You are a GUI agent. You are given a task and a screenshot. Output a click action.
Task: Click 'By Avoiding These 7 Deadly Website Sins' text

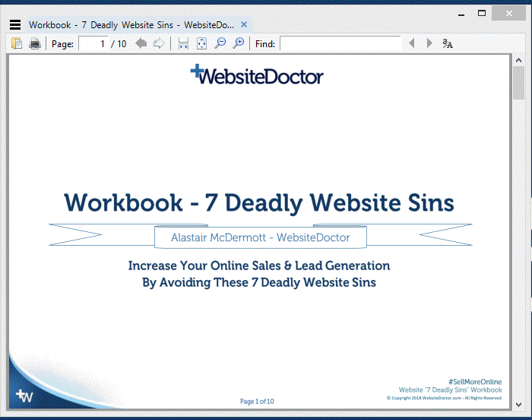(x=259, y=282)
